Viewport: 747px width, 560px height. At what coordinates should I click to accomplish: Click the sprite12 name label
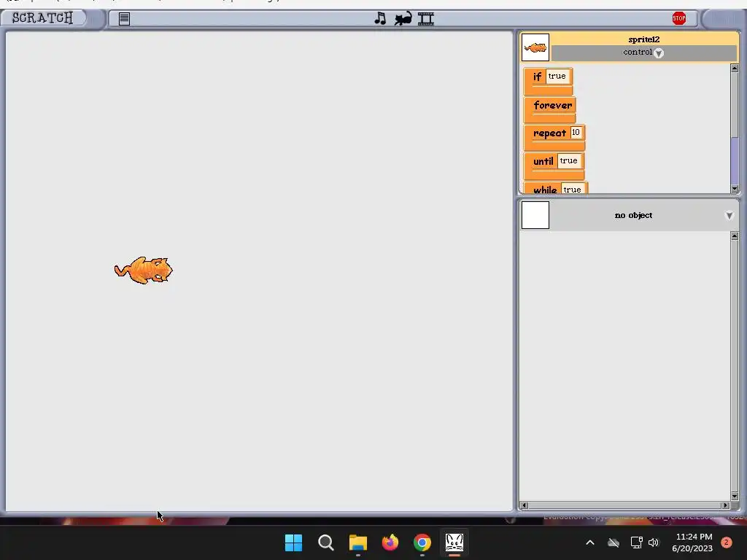coord(643,39)
